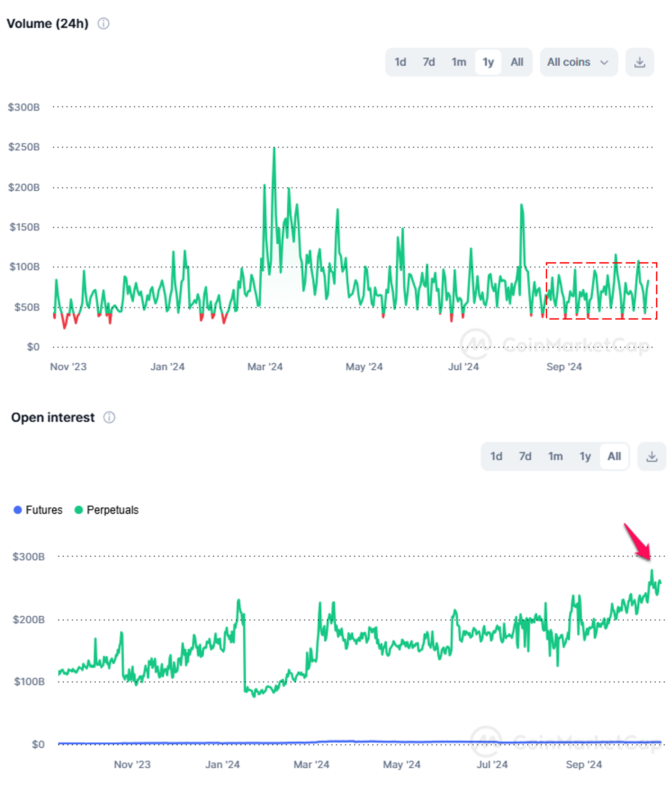Select 7d range on Volume chart
Screen dimensions: 672x789
[x=429, y=62]
